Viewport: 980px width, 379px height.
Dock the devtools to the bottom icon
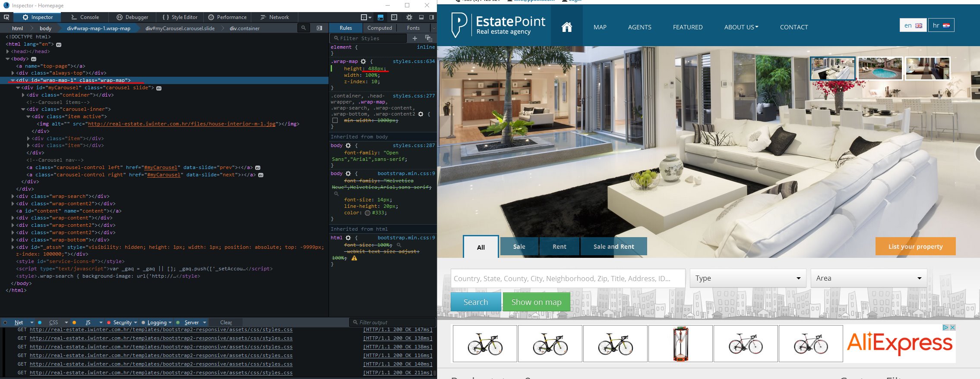(421, 17)
